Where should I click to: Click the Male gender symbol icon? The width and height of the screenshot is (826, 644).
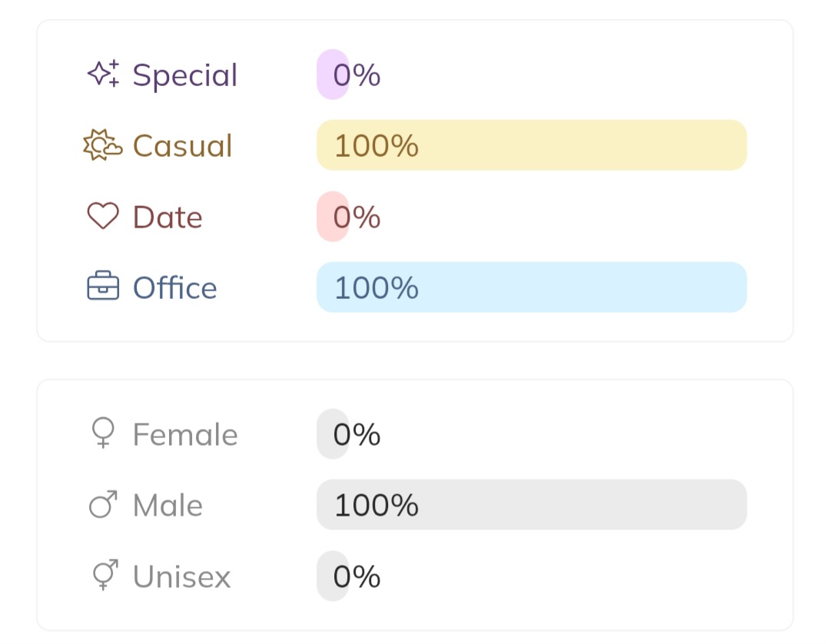point(103,505)
